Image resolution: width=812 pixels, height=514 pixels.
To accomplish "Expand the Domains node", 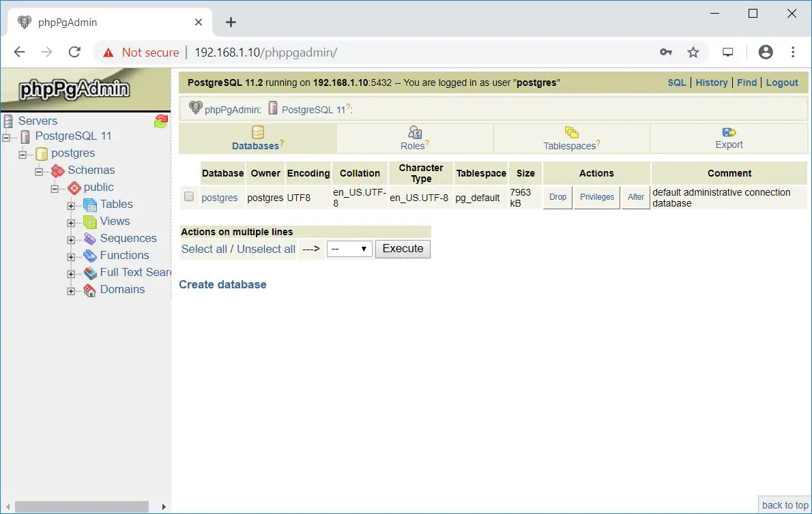I will pos(71,291).
